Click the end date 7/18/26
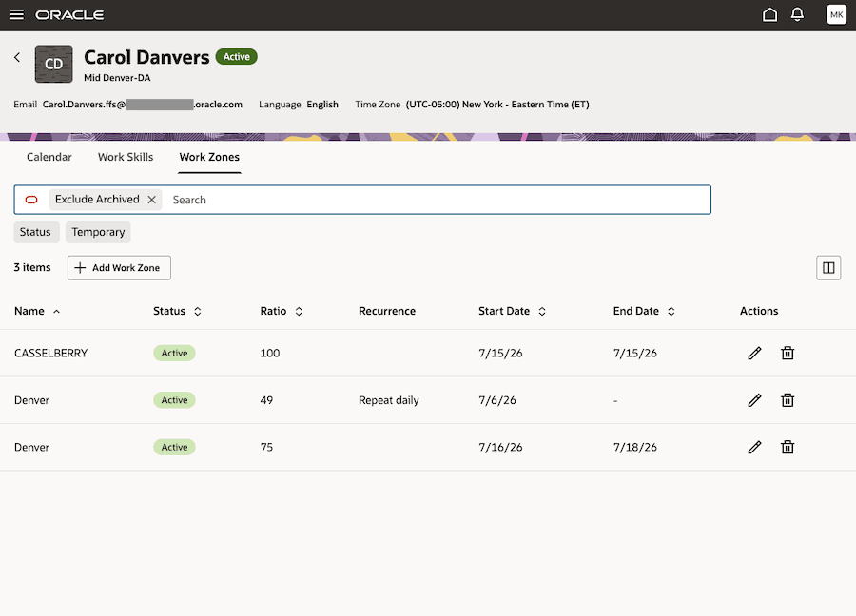Screen dimensions: 856x616 click(635, 448)
